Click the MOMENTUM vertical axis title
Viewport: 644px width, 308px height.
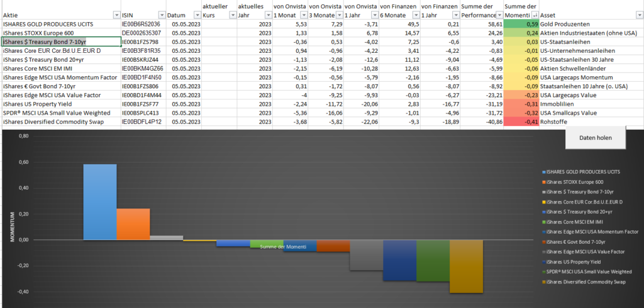[x=13, y=227]
